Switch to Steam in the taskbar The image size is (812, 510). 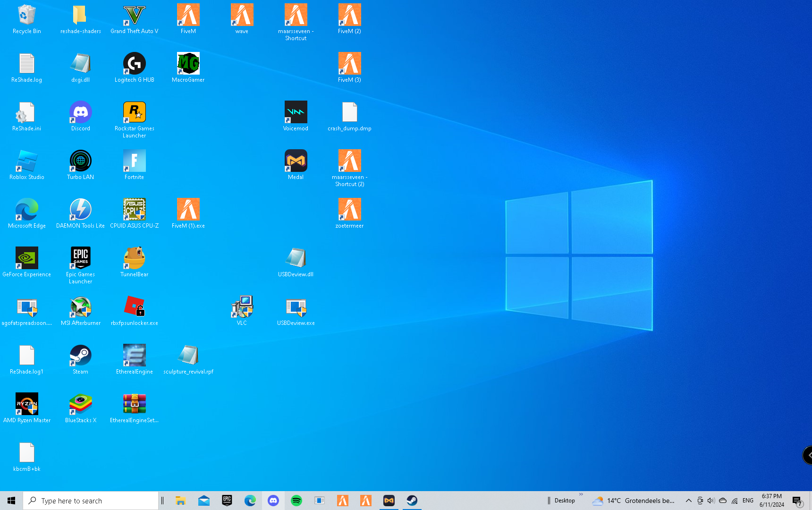pyautogui.click(x=412, y=501)
